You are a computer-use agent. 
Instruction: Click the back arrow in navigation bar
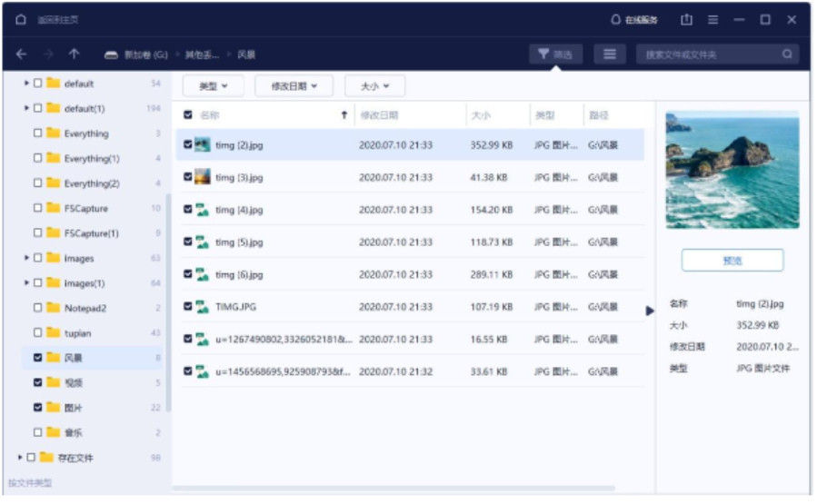point(21,54)
